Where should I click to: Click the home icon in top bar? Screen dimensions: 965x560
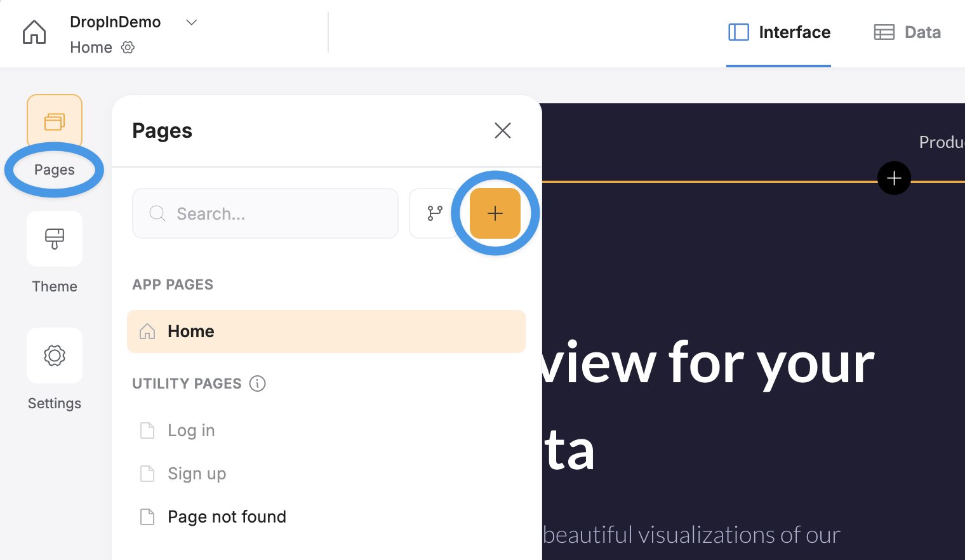point(34,32)
